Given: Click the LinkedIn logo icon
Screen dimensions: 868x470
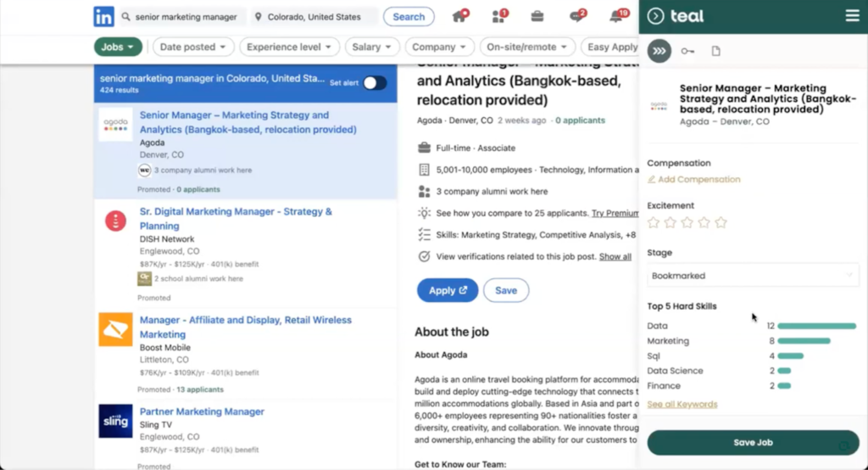Looking at the screenshot, I should pyautogui.click(x=104, y=16).
